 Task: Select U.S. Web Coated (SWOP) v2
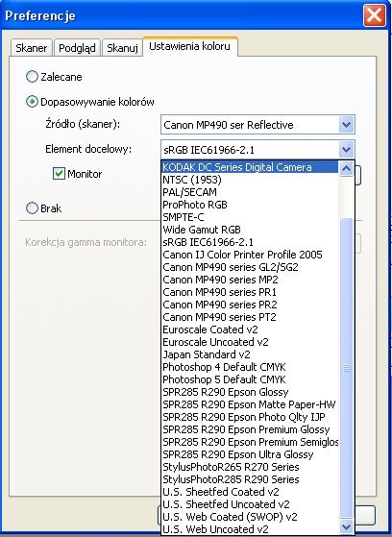[x=250, y=517]
